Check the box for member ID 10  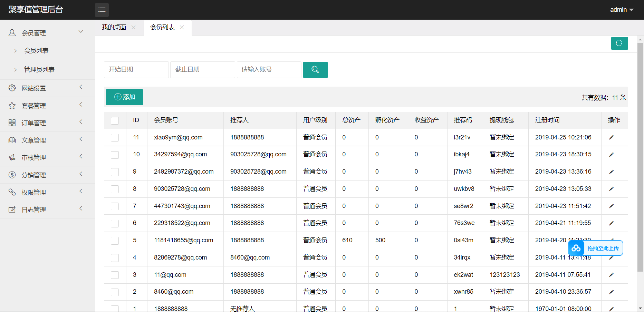[x=115, y=155]
